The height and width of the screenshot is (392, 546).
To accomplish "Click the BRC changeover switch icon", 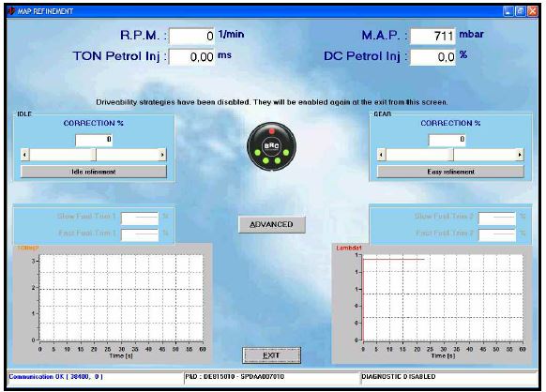I will coord(272,146).
